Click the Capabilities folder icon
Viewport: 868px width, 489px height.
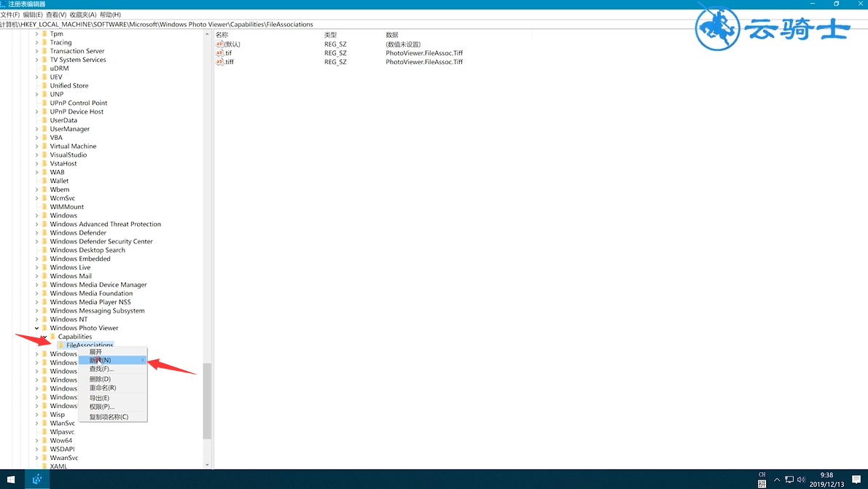pyautogui.click(x=53, y=337)
